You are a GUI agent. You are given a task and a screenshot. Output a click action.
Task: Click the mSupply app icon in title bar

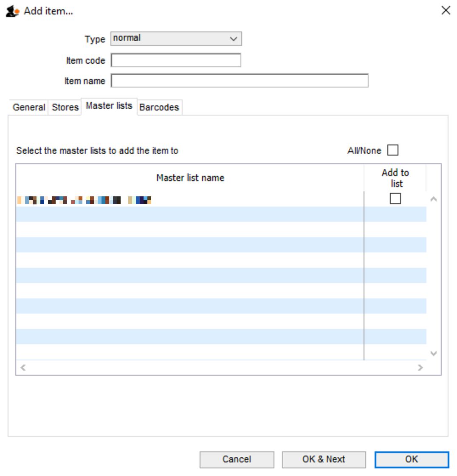pos(12,11)
